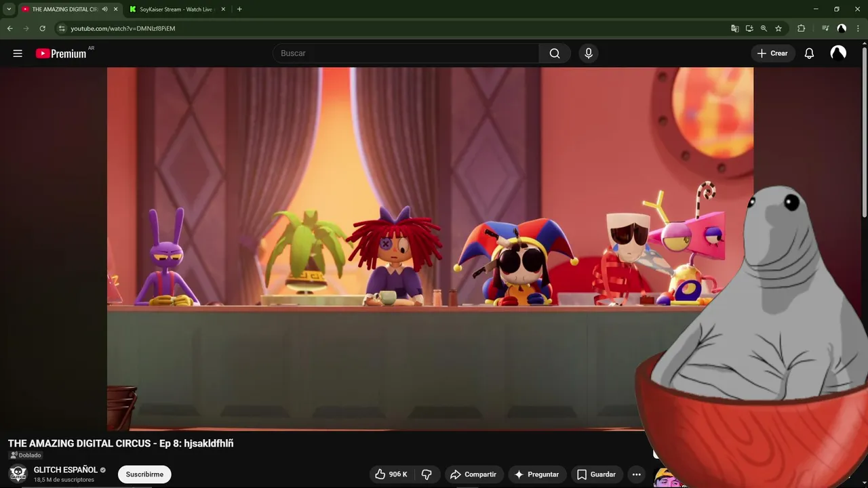Viewport: 868px width, 488px height.
Task: Open the GLITCH channel avatar
Action: pos(18,473)
